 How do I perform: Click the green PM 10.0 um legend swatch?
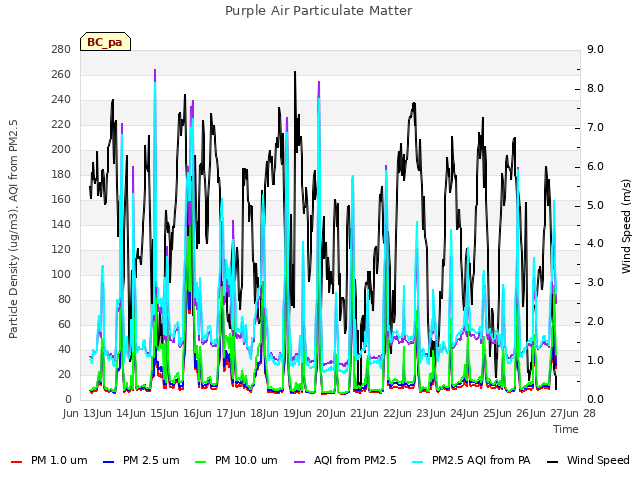click(200, 461)
